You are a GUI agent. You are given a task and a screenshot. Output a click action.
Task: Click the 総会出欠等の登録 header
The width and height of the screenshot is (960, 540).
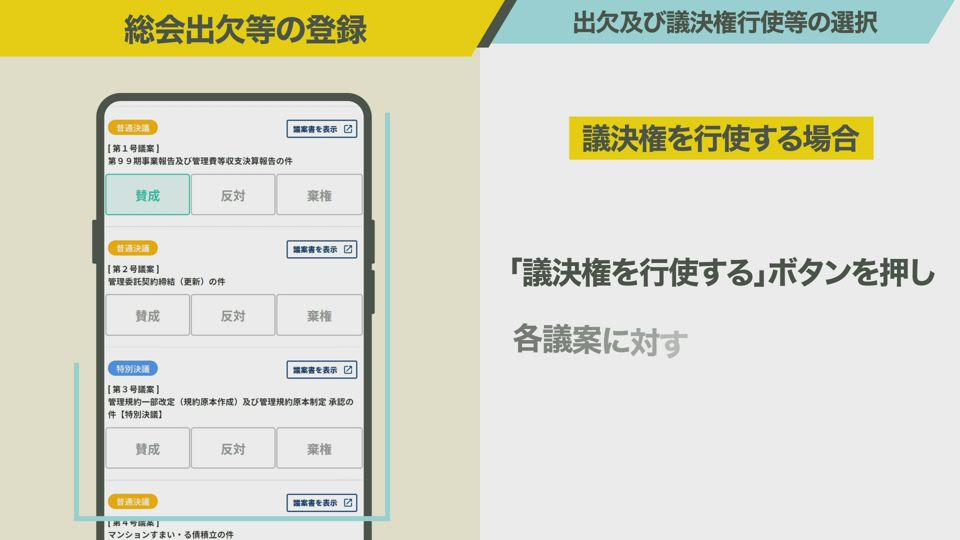pyautogui.click(x=245, y=29)
